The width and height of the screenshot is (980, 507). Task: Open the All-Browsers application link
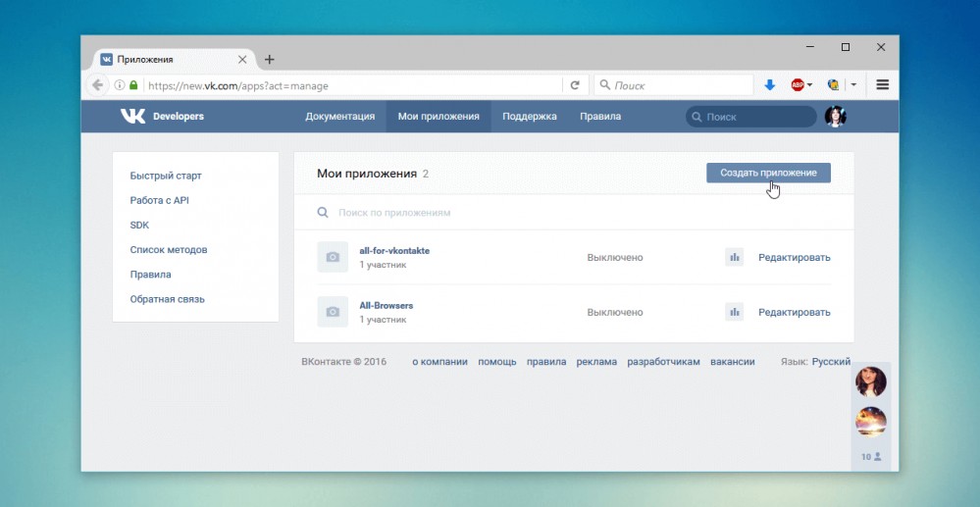coord(387,306)
